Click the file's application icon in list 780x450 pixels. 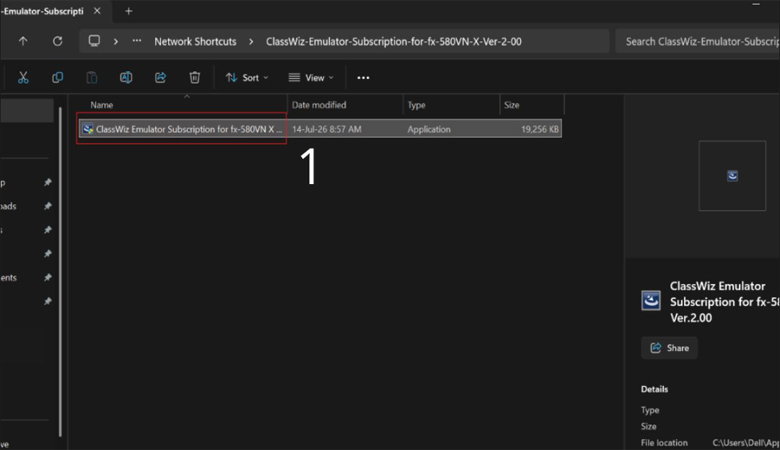tap(88, 129)
